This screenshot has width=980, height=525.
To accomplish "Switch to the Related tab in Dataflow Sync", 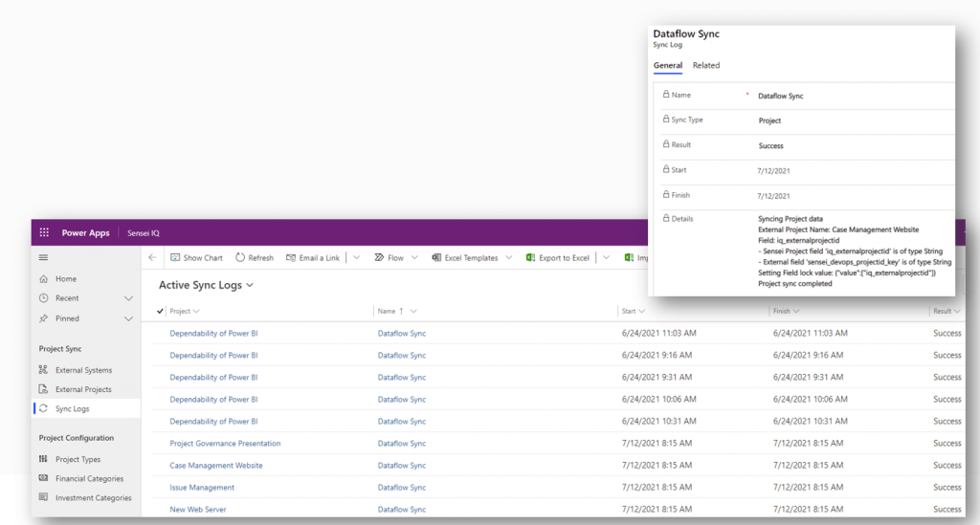I will pyautogui.click(x=706, y=65).
